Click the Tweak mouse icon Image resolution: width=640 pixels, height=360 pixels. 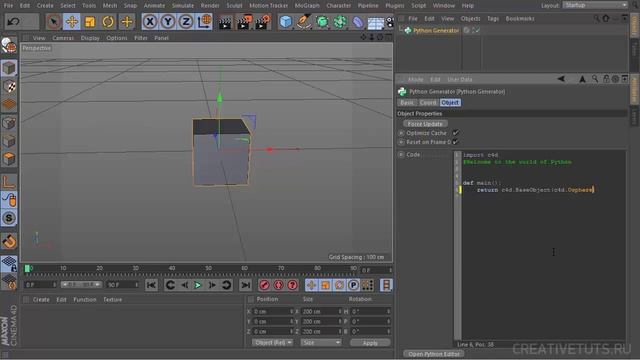9,200
